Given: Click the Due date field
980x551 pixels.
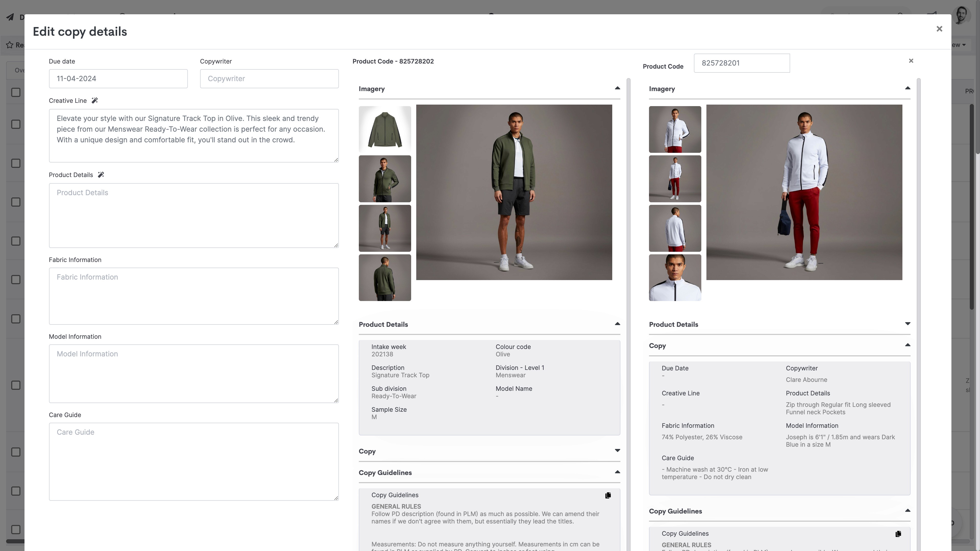Looking at the screenshot, I should [x=118, y=79].
